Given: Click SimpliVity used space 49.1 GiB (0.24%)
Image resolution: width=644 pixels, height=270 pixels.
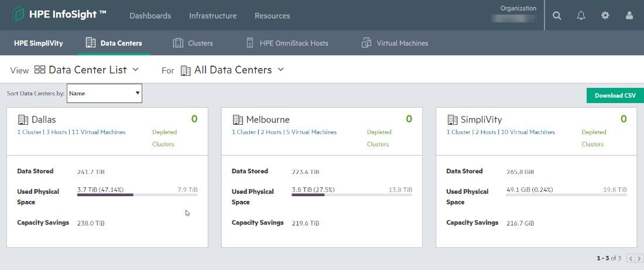Looking at the screenshot, I should click(530, 189).
